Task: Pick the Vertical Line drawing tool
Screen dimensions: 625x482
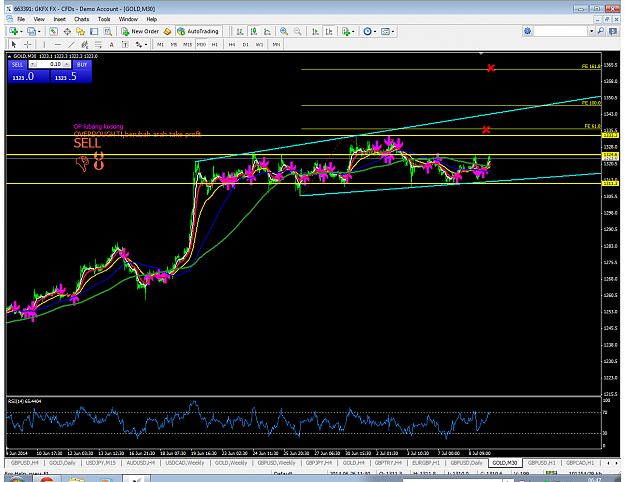Action: click(44, 44)
